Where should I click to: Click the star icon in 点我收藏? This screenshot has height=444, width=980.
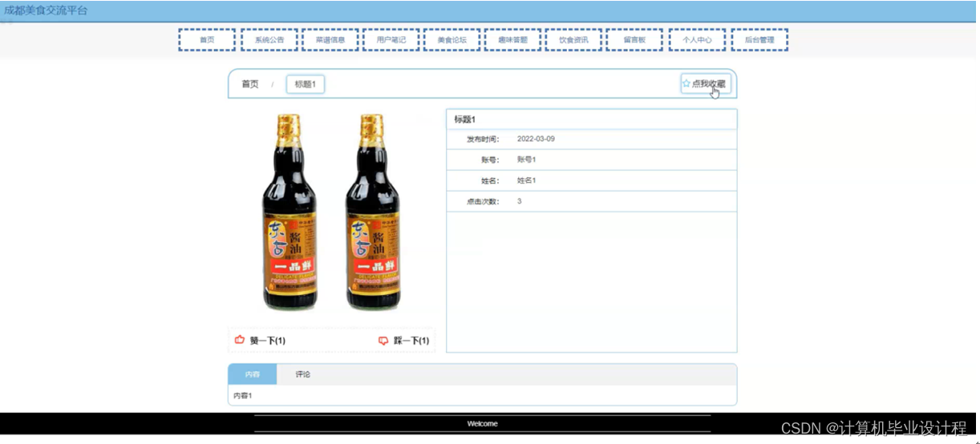pyautogui.click(x=686, y=83)
